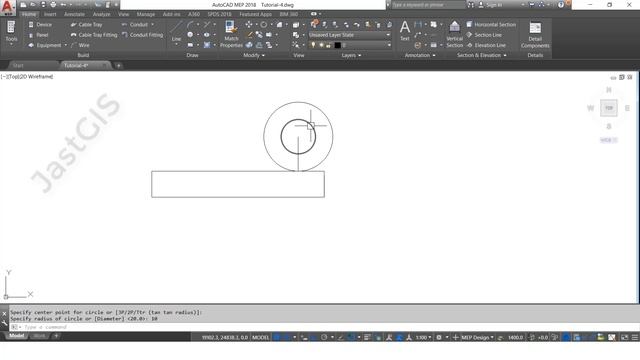Click the TOP face of ViewCube
The width and height of the screenshot is (640, 360).
(x=609, y=108)
